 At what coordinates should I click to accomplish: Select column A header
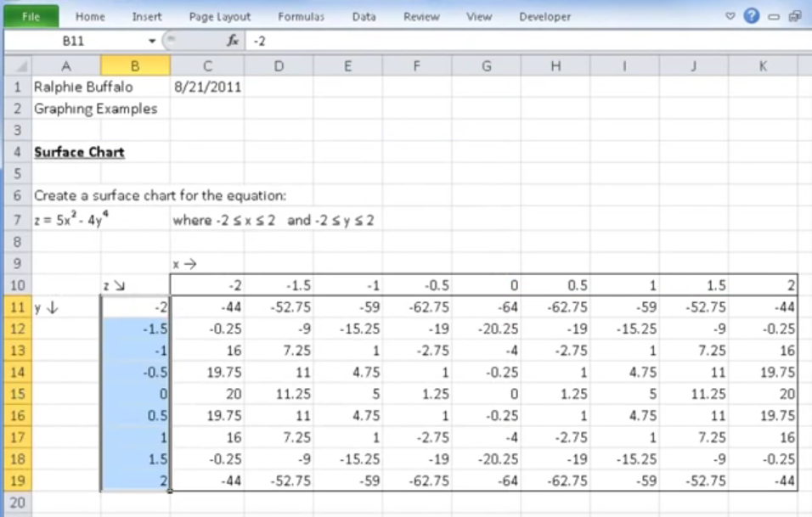(x=66, y=65)
